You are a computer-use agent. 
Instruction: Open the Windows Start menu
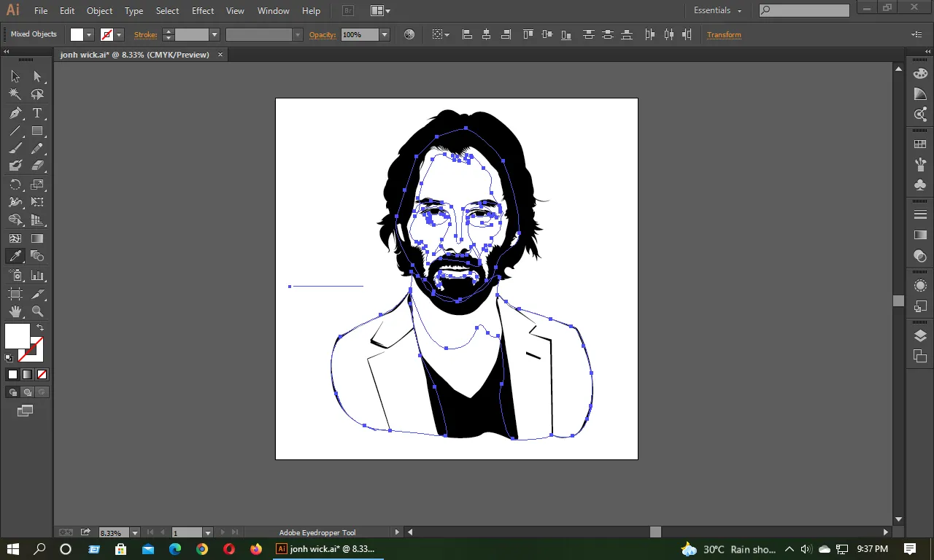(13, 549)
